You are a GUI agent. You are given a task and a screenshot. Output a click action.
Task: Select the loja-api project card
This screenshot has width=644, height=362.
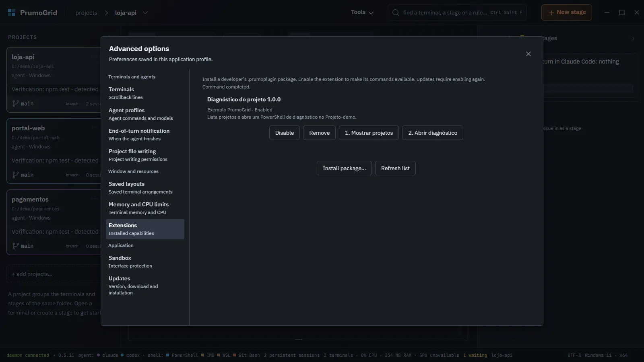pyautogui.click(x=54, y=80)
